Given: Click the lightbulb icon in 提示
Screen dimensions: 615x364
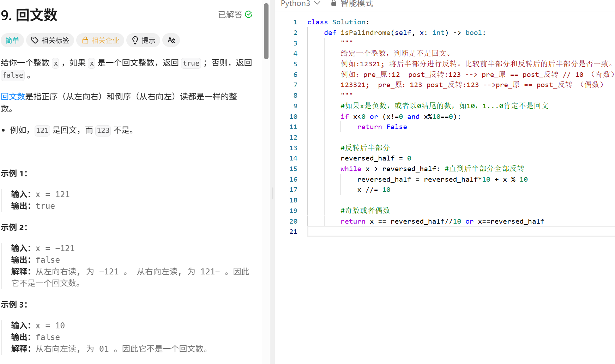Looking at the screenshot, I should click(x=135, y=40).
